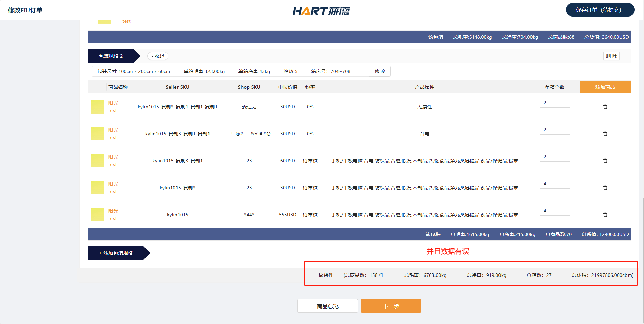Add a new package spec via 添加包装规格

(116, 253)
